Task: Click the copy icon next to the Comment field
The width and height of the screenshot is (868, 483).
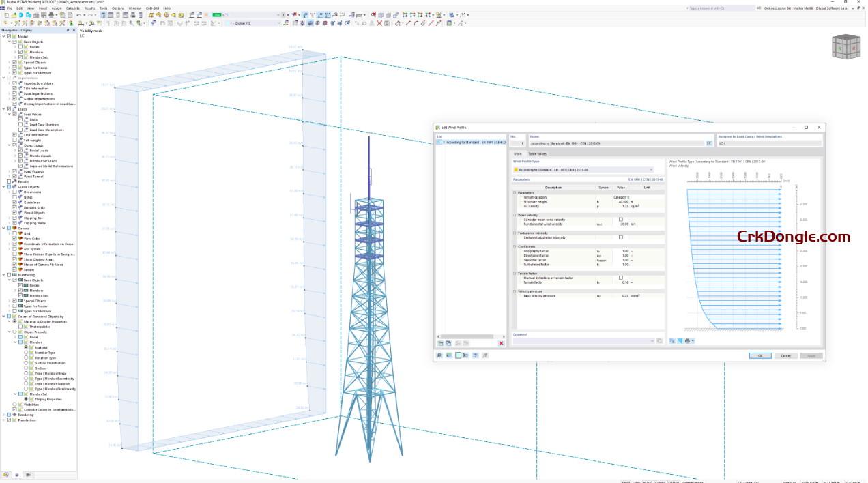Action: 660,340
